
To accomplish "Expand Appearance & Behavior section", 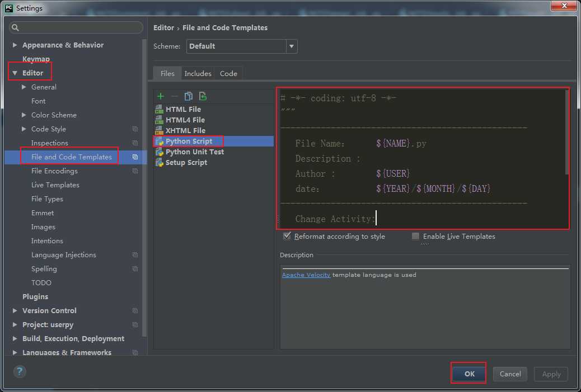I will [x=15, y=45].
